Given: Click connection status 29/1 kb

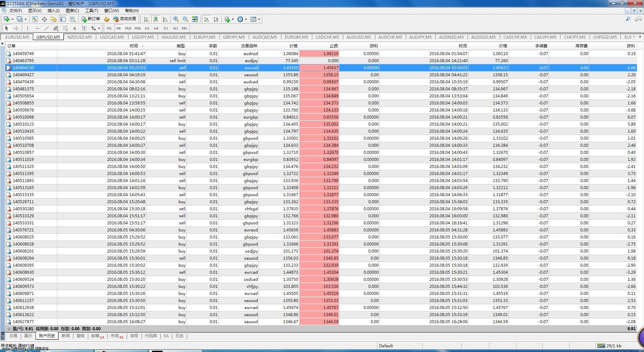Looking at the screenshot, I should (609, 346).
